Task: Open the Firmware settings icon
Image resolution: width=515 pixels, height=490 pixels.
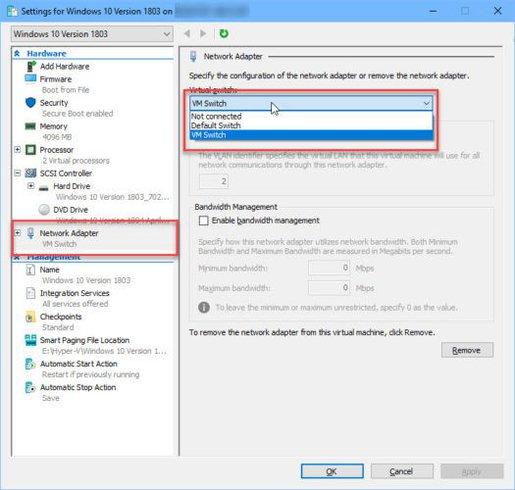Action: 30,79
